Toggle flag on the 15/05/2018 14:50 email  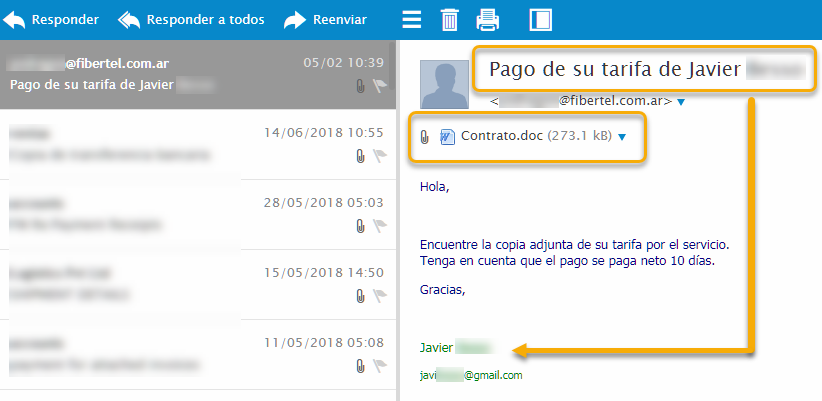click(x=380, y=296)
